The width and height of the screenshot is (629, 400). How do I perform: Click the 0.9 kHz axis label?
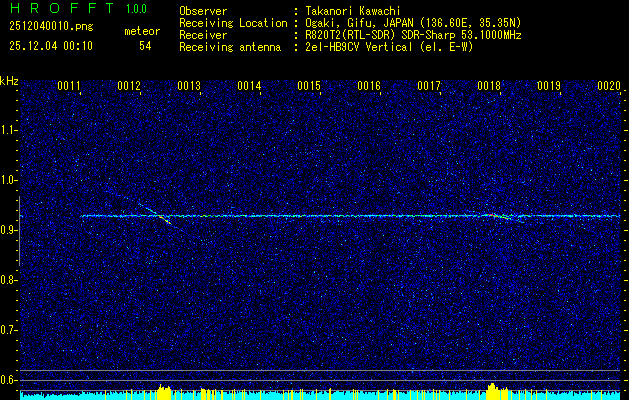tap(8, 230)
